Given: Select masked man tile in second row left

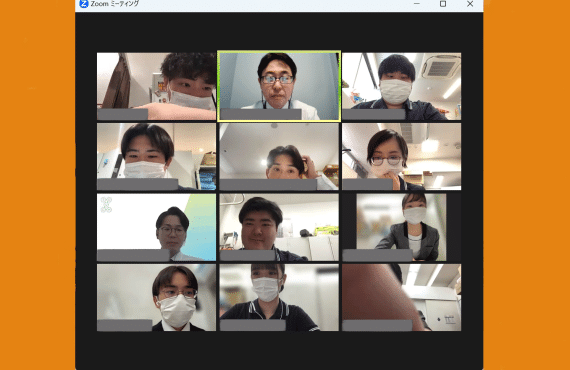Looking at the screenshot, I should [156, 156].
